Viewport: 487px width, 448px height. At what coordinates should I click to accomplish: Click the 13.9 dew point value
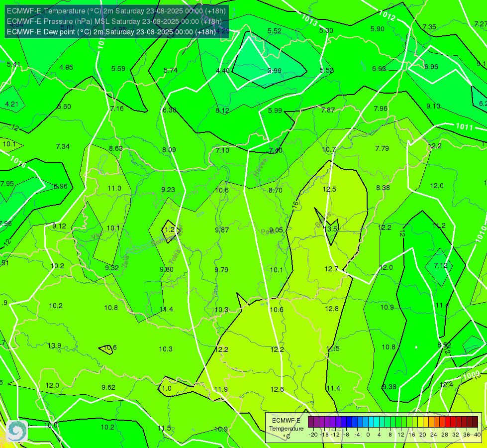54,346
